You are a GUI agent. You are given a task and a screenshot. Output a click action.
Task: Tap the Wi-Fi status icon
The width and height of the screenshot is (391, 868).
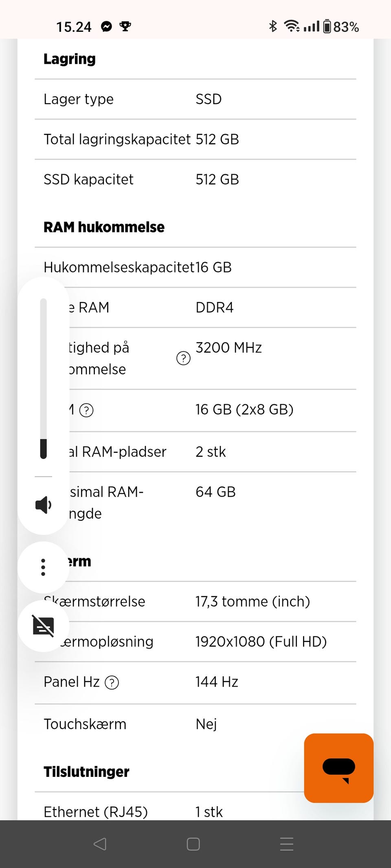pyautogui.click(x=292, y=26)
